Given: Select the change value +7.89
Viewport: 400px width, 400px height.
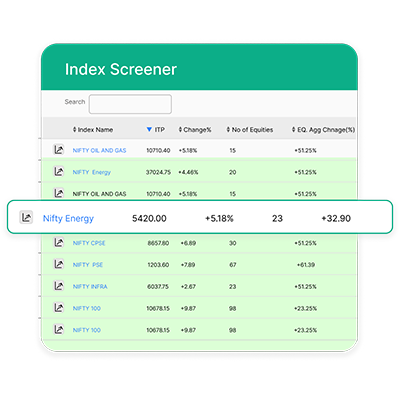Looking at the screenshot, I should click(x=188, y=265).
